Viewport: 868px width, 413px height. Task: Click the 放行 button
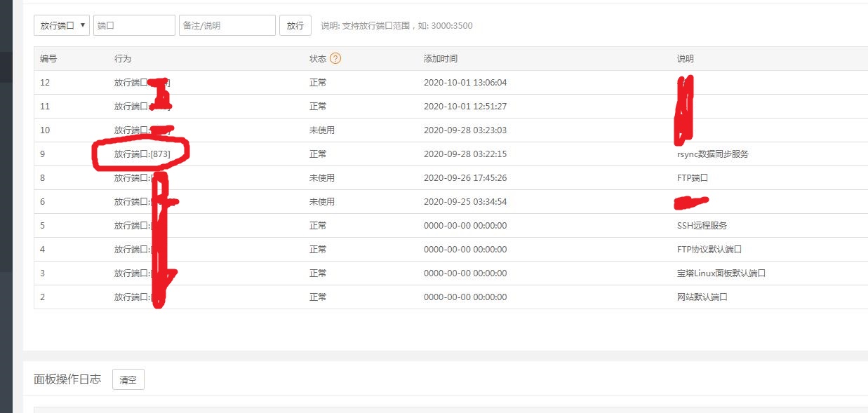(295, 25)
